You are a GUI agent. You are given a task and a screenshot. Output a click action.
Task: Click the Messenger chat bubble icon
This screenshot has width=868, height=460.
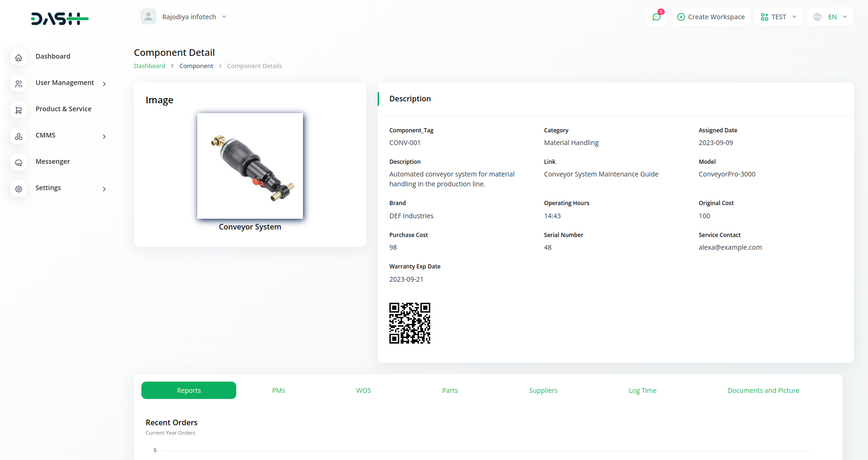19,163
